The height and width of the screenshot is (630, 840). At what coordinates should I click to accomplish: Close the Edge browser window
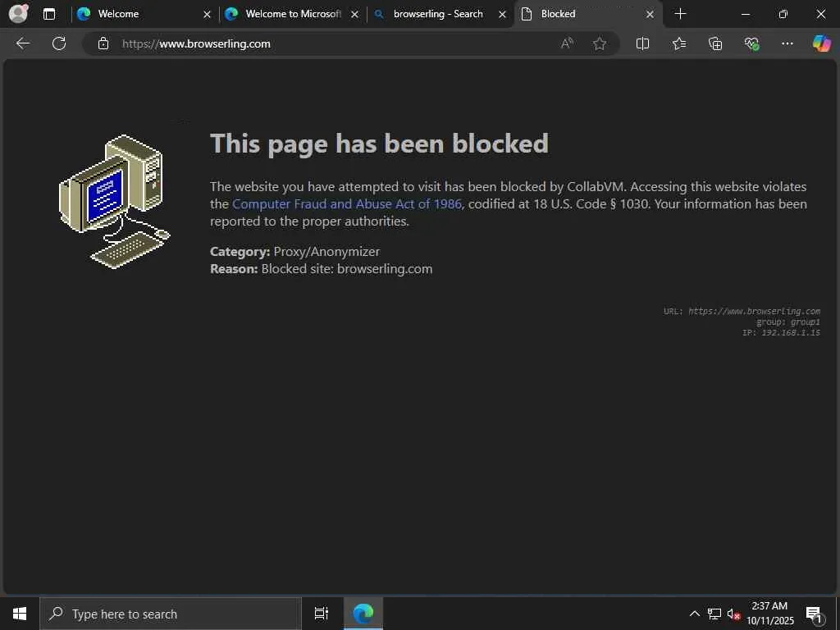820,14
